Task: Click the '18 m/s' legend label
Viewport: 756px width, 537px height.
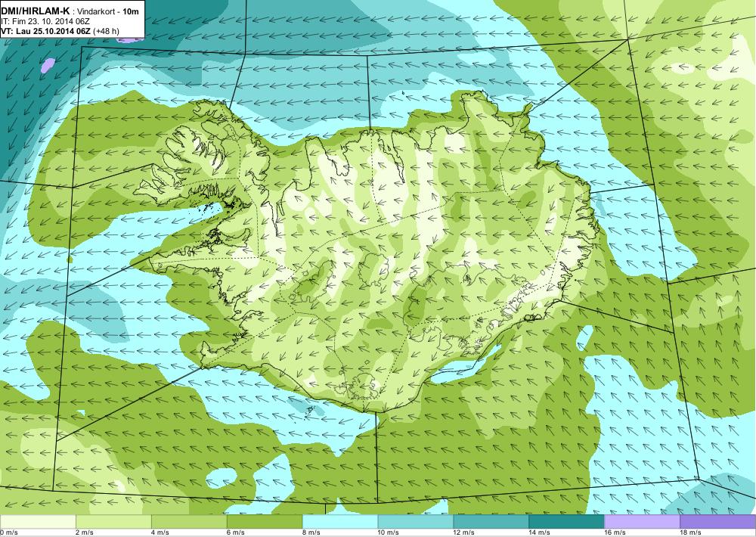Action: coord(690,532)
